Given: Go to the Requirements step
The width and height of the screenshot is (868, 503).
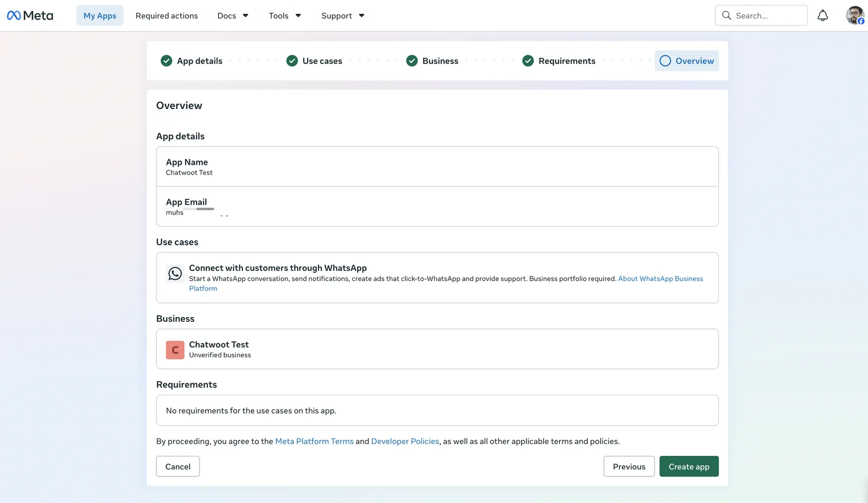Looking at the screenshot, I should click(x=559, y=61).
